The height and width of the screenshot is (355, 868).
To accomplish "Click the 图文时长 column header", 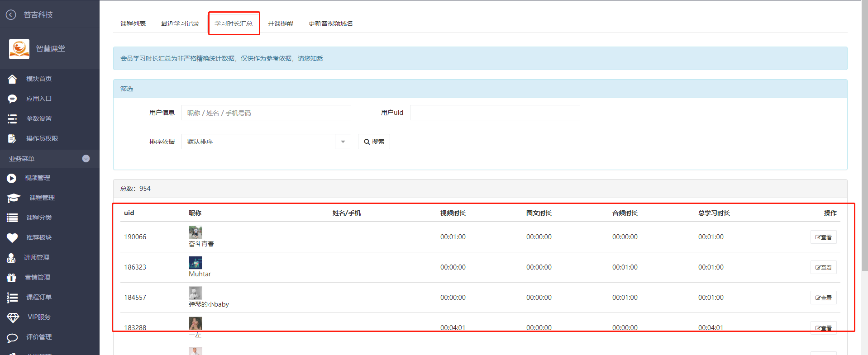I will point(539,213).
